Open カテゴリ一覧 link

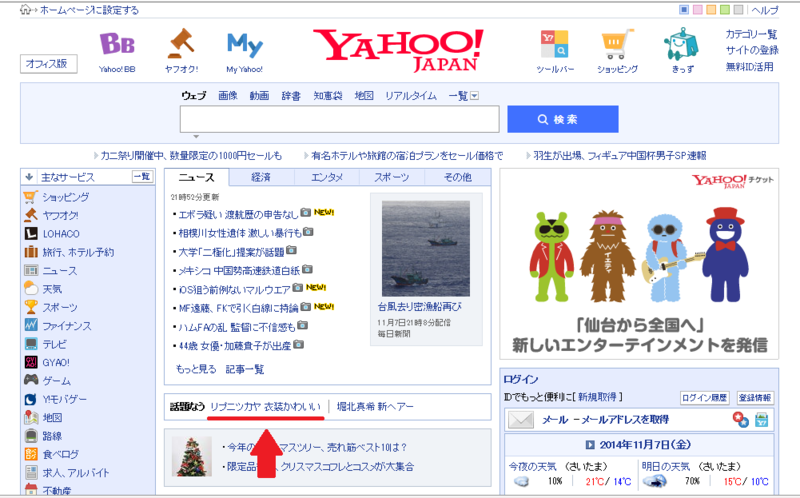752,34
